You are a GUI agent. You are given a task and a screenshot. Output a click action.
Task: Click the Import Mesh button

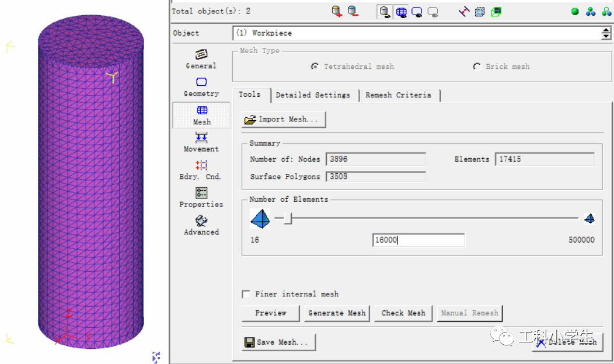[x=284, y=120]
